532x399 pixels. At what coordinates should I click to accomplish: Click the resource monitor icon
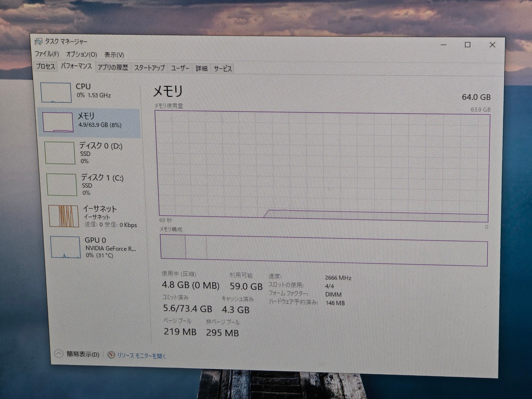pos(111,355)
